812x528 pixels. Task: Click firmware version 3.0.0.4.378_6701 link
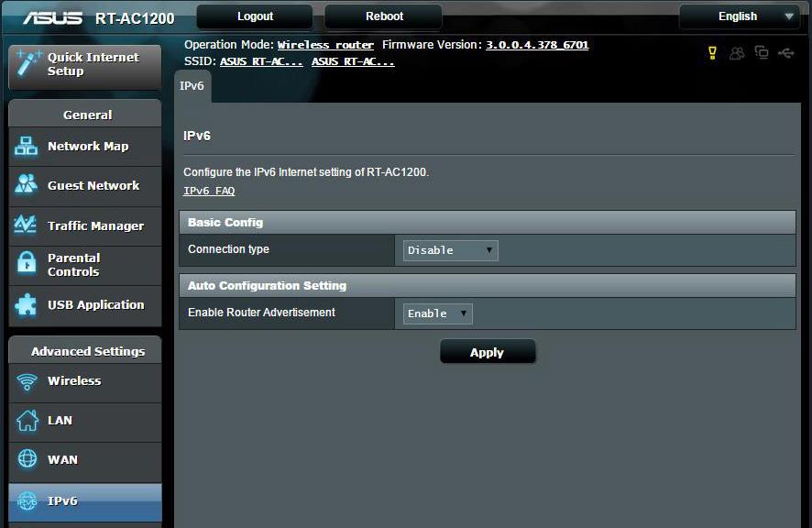tap(537, 45)
